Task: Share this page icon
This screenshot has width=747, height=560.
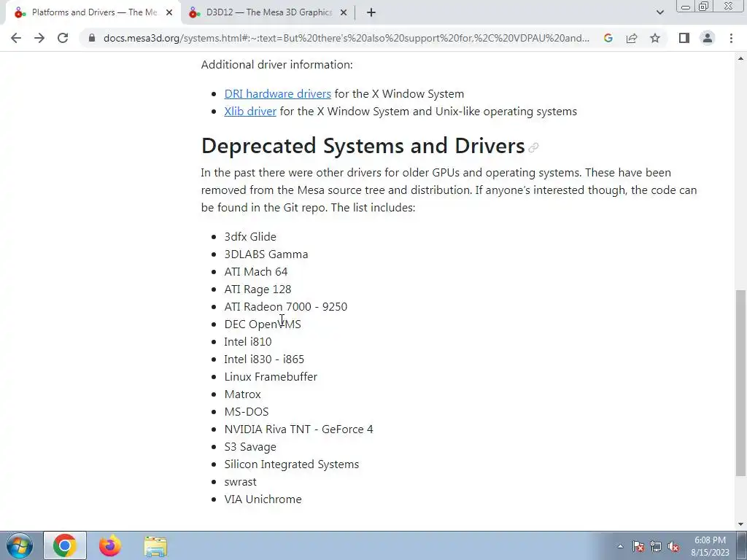Action: [632, 38]
